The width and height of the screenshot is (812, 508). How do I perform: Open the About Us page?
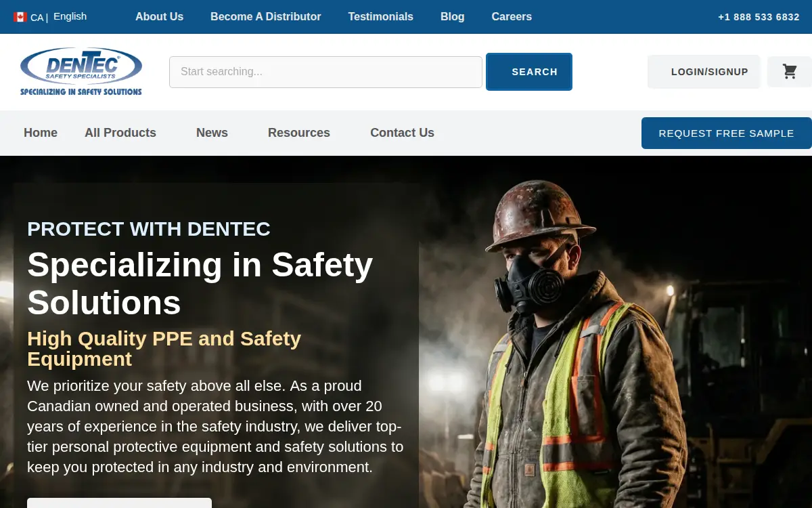(x=159, y=17)
